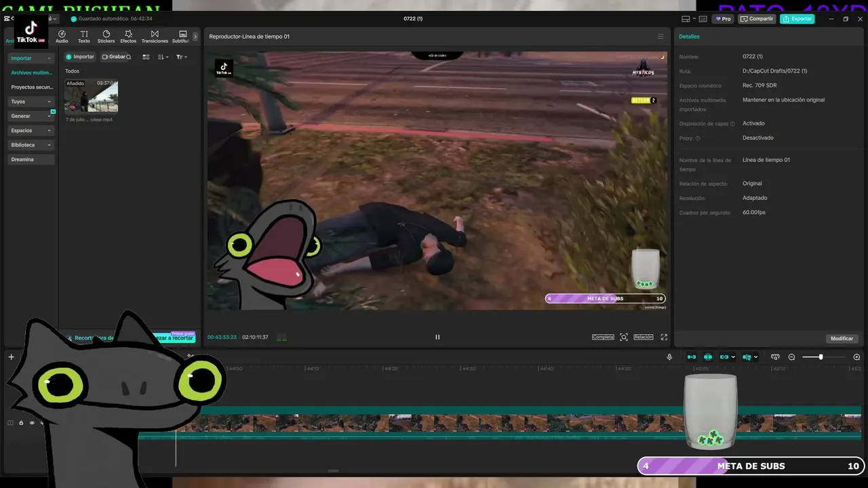Viewport: 868px width, 488px height.
Task: Open the layout switch icon in title bar
Action: coord(686,19)
